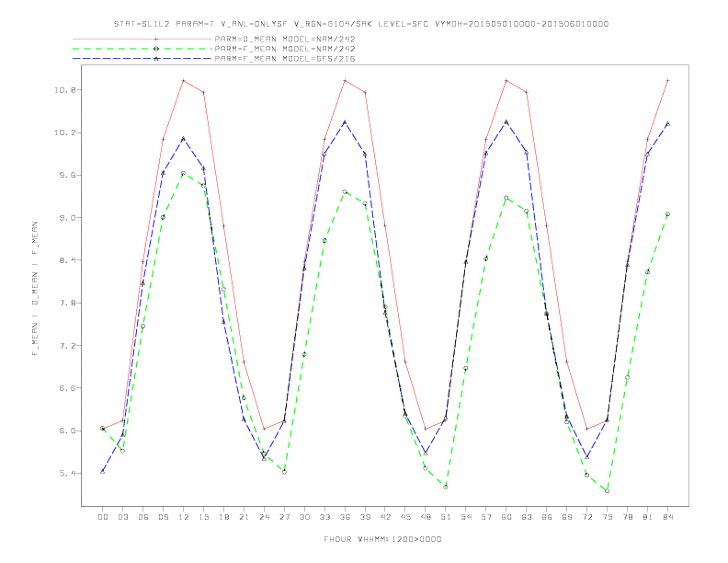Image resolution: width=728 pixels, height=563 pixels.
Task: Click the x-axis forecast hour 00
Action: (x=103, y=517)
